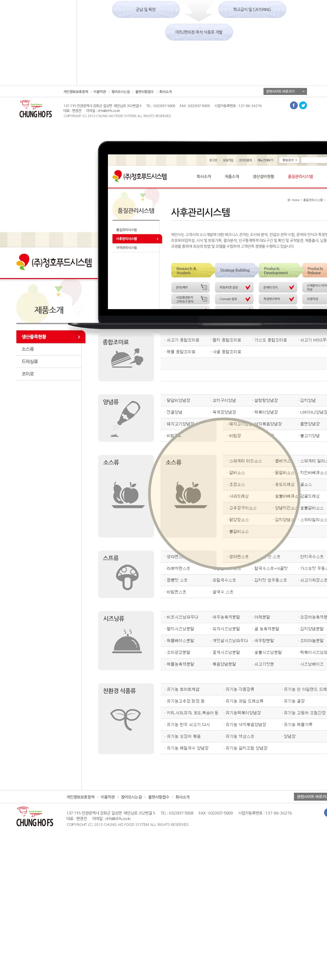Click the 양념류 seasoning bottle icon
327x980 pixels.
tap(126, 419)
